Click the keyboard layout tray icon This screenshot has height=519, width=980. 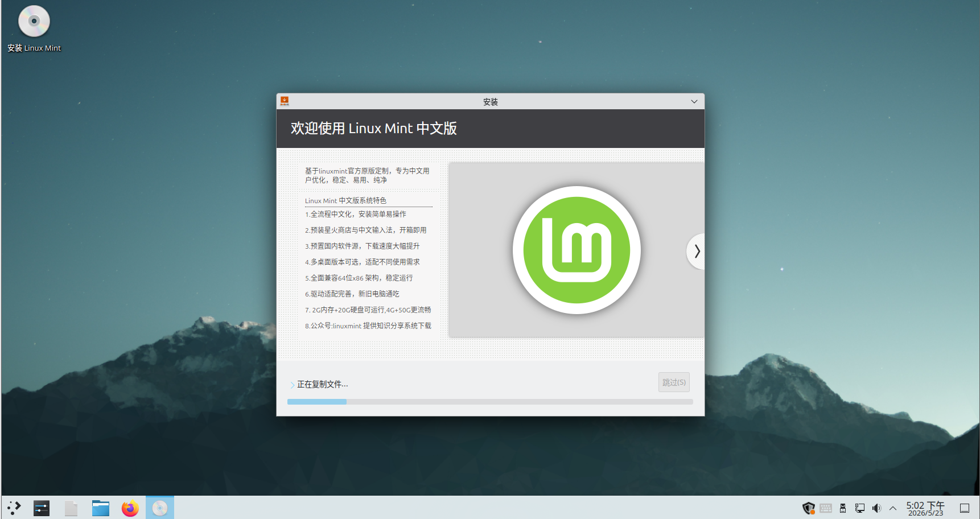pyautogui.click(x=826, y=508)
